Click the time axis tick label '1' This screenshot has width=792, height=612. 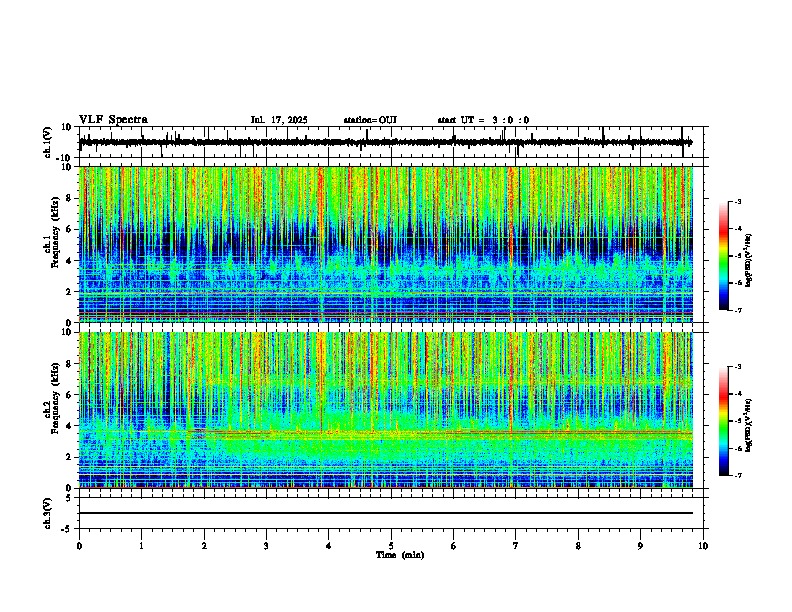tap(141, 546)
